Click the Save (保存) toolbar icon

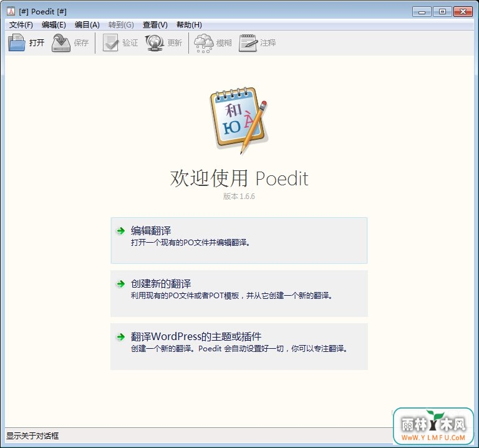tap(61, 43)
